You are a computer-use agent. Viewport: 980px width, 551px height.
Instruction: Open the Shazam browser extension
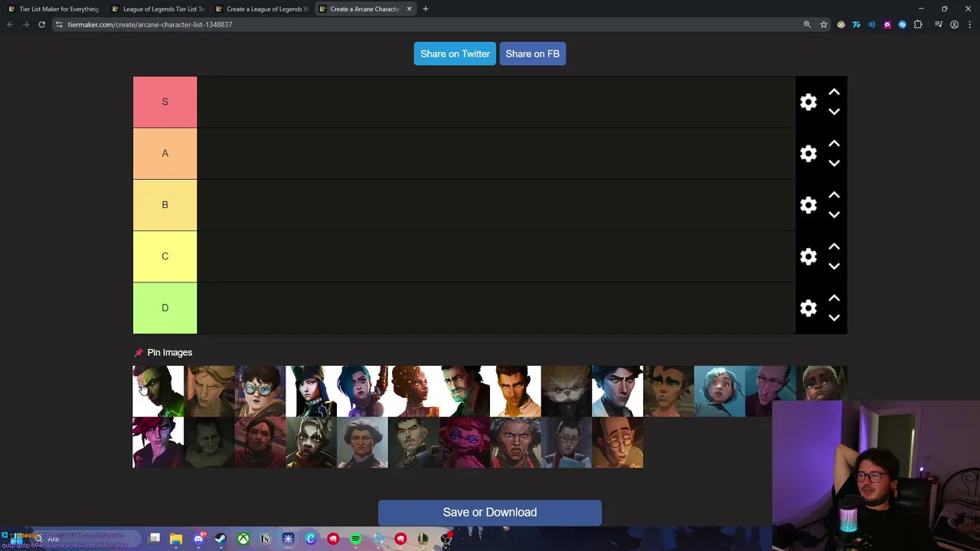pos(902,24)
